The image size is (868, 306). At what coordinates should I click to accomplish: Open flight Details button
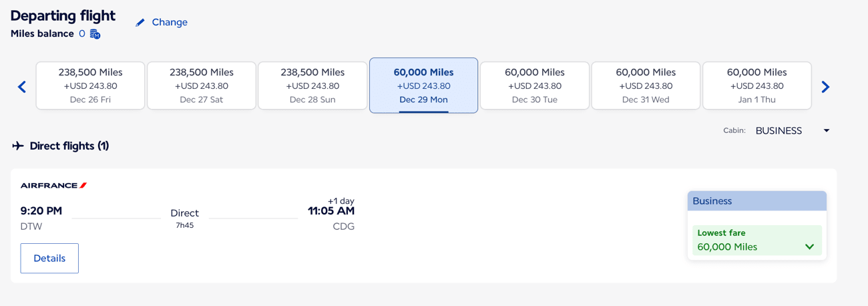point(49,259)
